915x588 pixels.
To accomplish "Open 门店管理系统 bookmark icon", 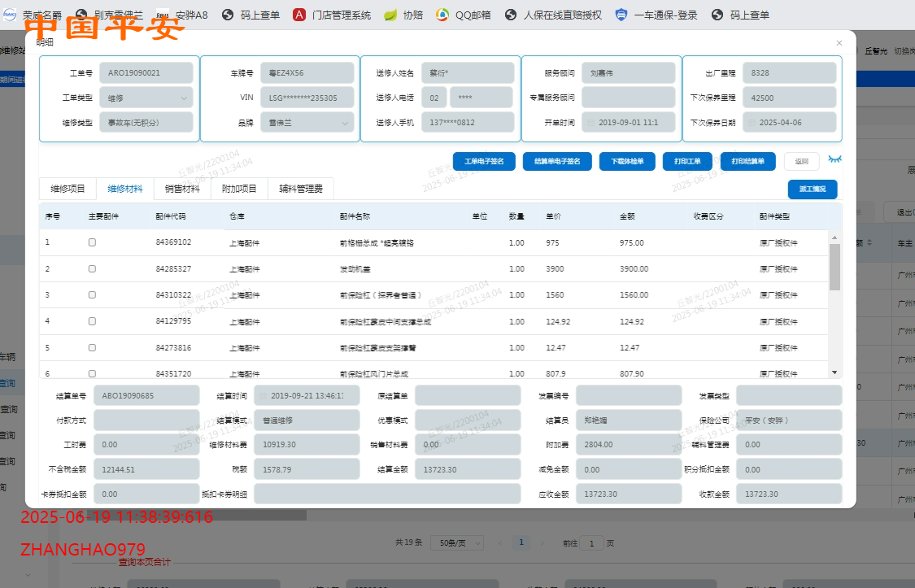I will pos(298,15).
